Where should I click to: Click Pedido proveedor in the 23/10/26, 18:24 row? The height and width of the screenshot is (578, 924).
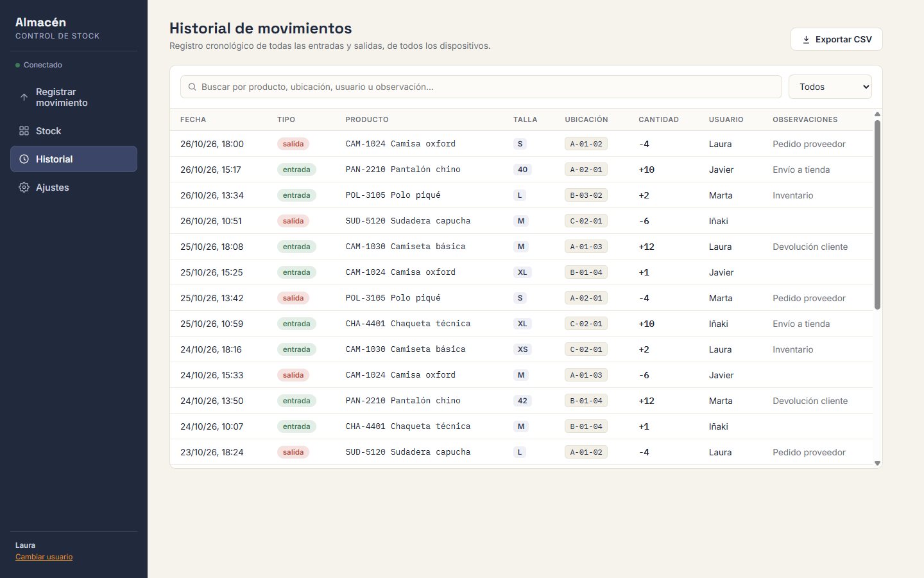pos(809,452)
